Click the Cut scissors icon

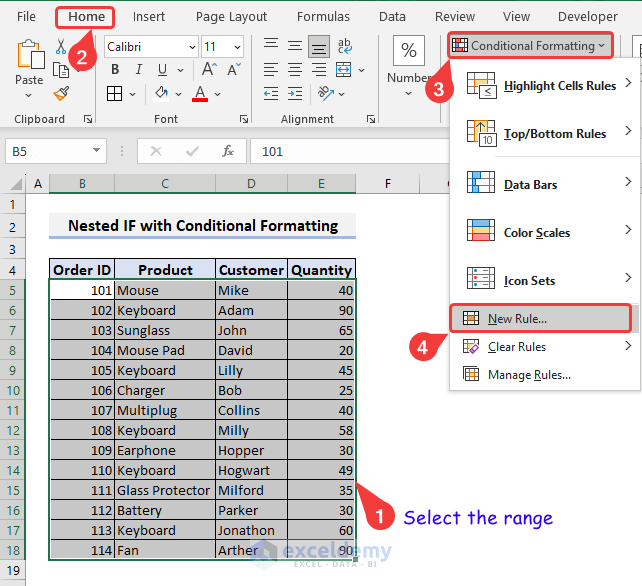tap(61, 47)
